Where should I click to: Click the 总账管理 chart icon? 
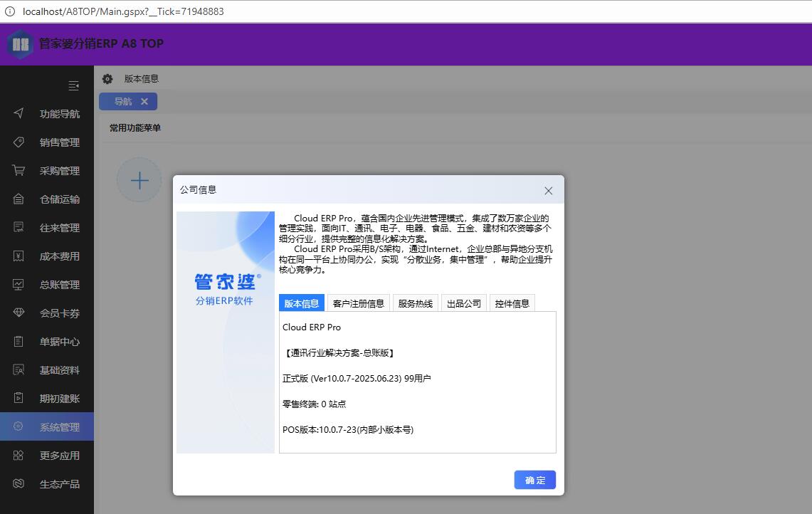click(19, 285)
